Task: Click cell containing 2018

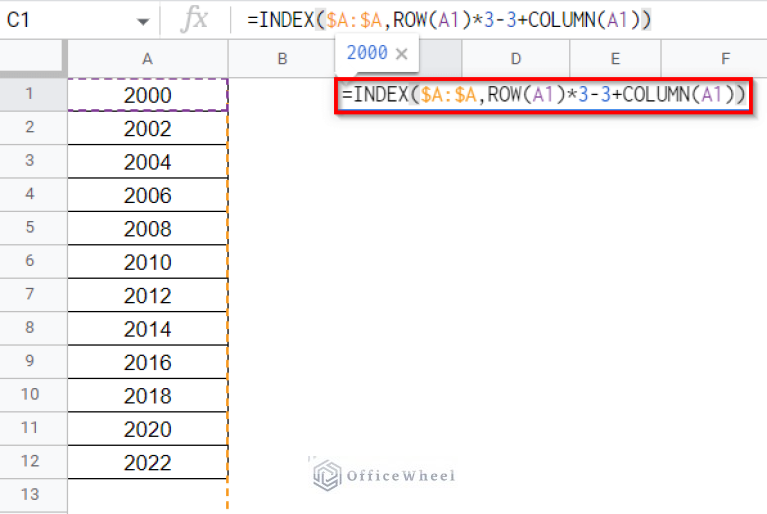Action: pos(147,395)
